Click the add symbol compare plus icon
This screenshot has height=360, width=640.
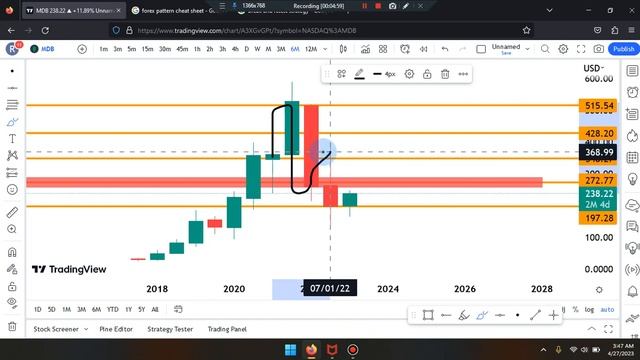coord(82,49)
